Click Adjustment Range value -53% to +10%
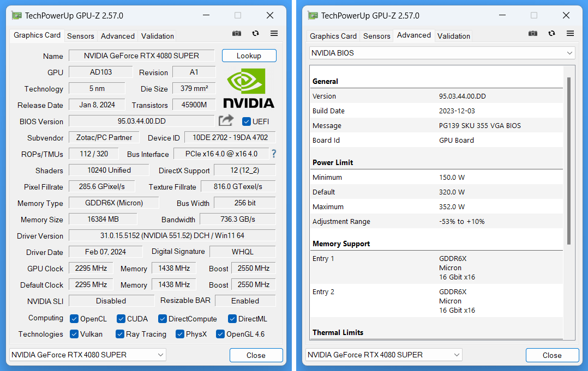Image resolution: width=588 pixels, height=371 pixels. coord(461,222)
